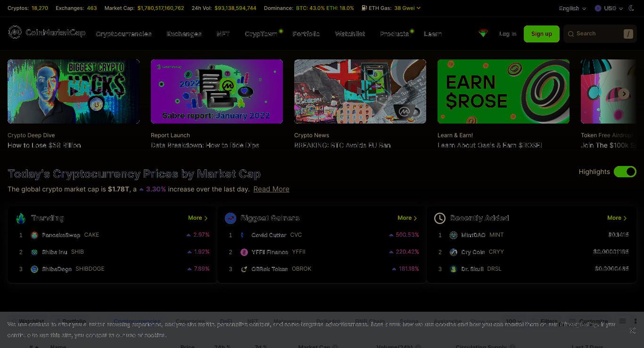
Task: Click the search magnifier icon
Action: click(571, 34)
